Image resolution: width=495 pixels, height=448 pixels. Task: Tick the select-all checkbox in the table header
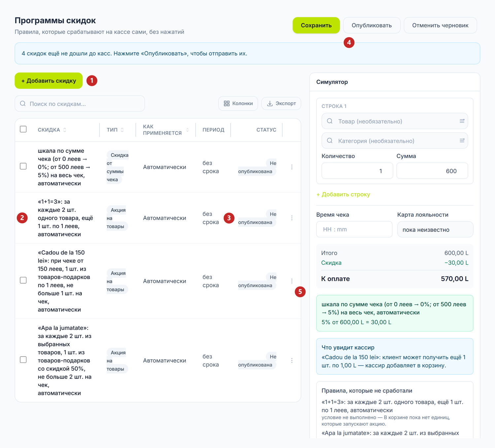(23, 129)
